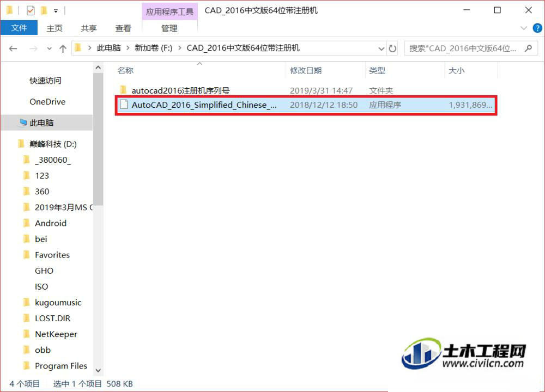Open the GHO folder in the tree

tap(44, 271)
